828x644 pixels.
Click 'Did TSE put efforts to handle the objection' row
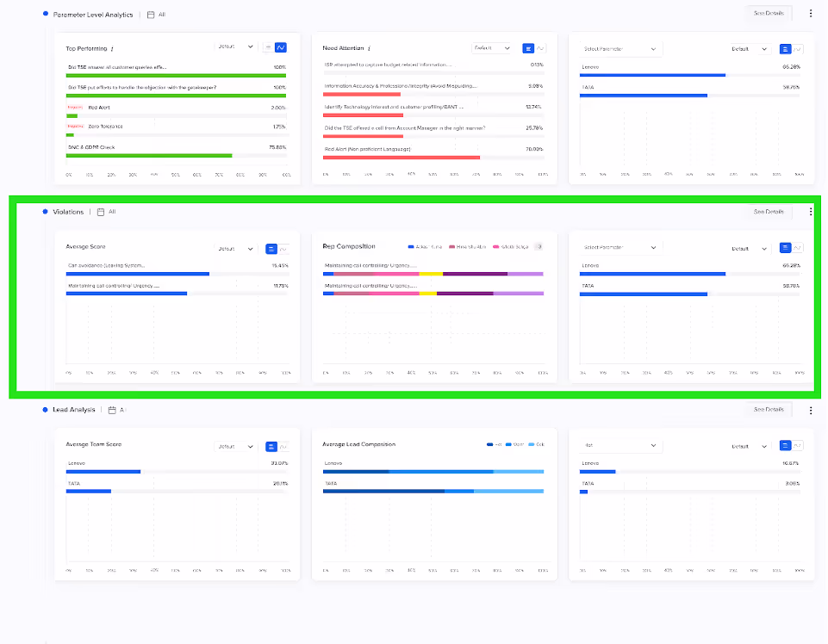(x=176, y=90)
